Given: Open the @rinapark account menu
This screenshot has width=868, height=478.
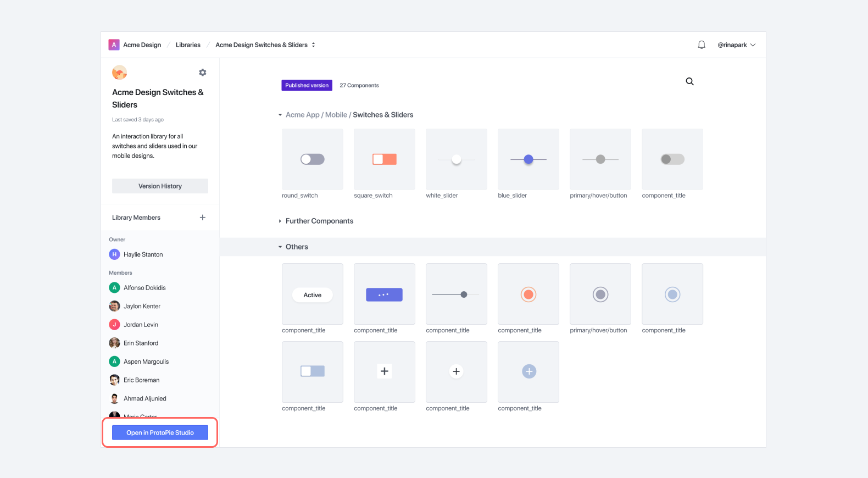Looking at the screenshot, I should click(736, 45).
